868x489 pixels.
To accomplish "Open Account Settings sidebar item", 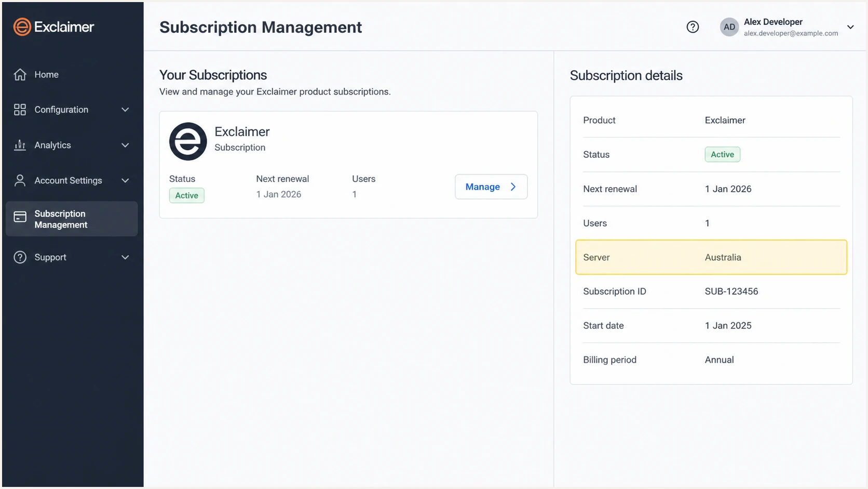I will tap(72, 180).
